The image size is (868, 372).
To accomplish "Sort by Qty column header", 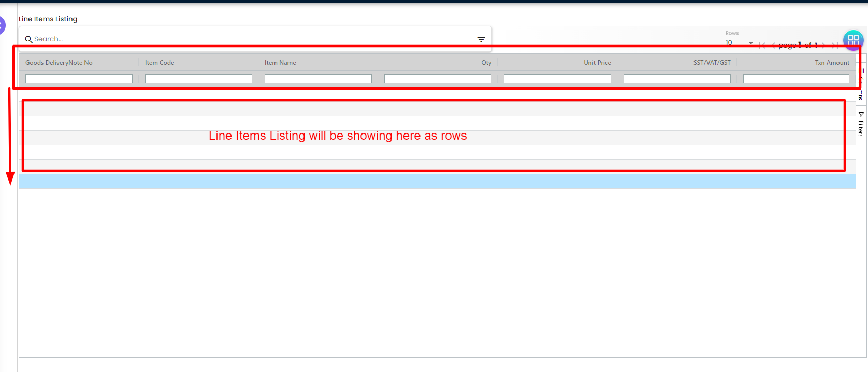I will [486, 63].
